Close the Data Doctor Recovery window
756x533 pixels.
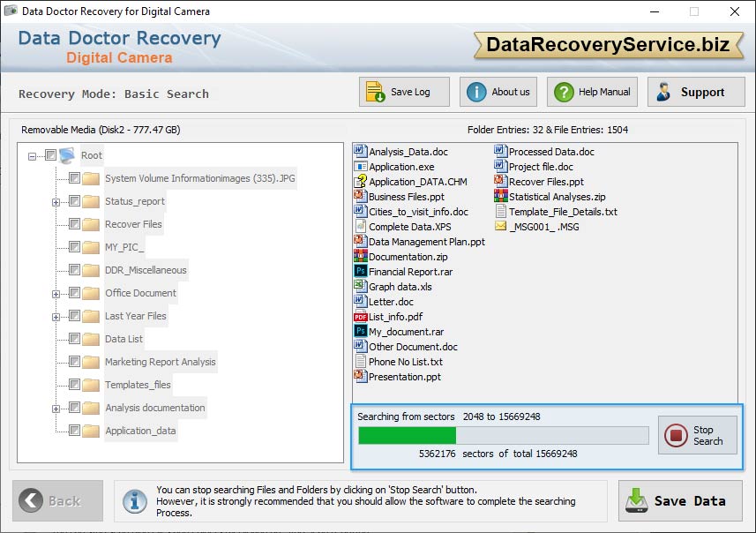pos(734,11)
